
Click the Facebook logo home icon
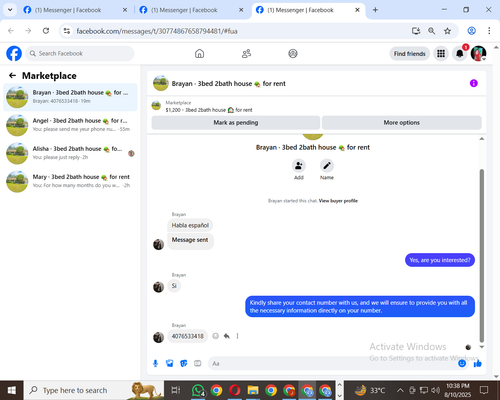pyautogui.click(x=14, y=53)
